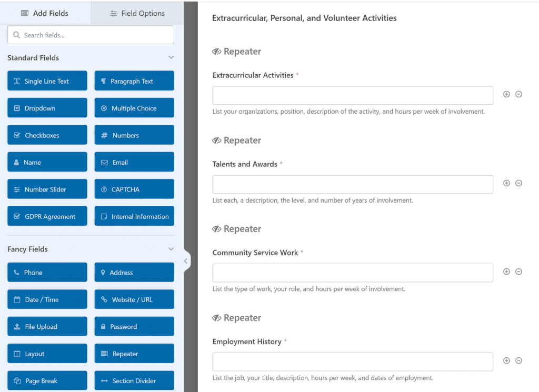Switch to the Field Options tab
Viewport: 539px width, 392px height.
click(x=137, y=13)
